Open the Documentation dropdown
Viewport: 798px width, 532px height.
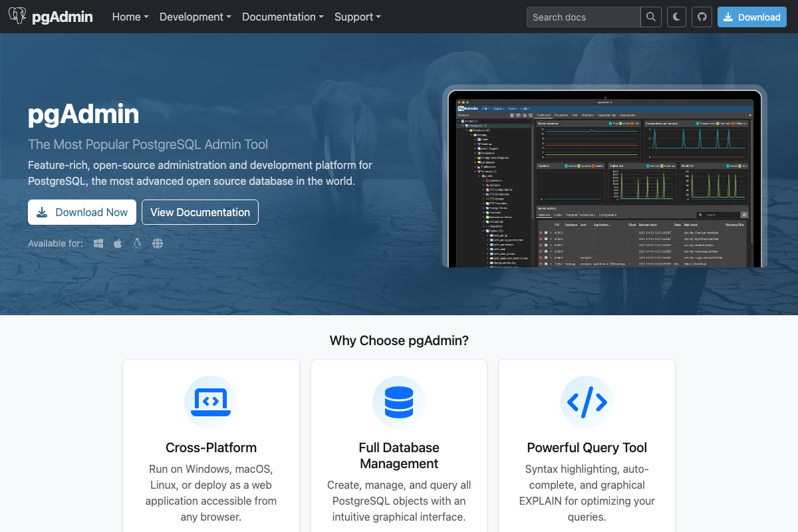coord(283,17)
